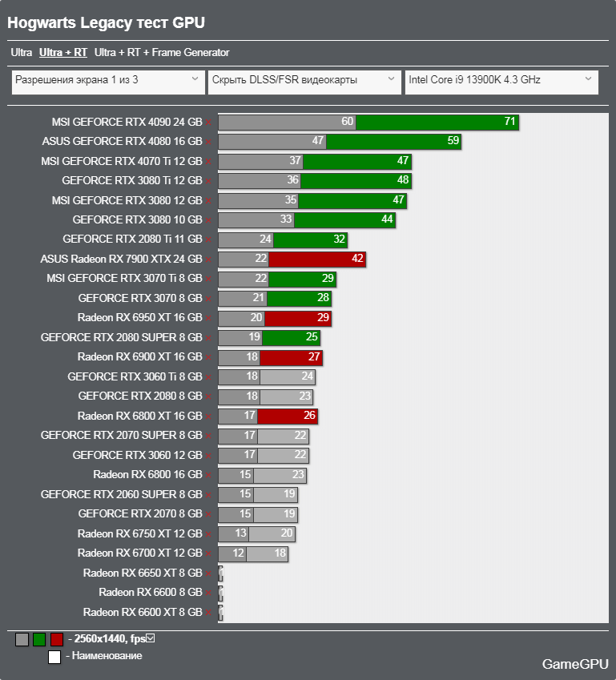This screenshot has width=616, height=680.
Task: Open the screen resolution dropdown
Action: click(x=108, y=82)
